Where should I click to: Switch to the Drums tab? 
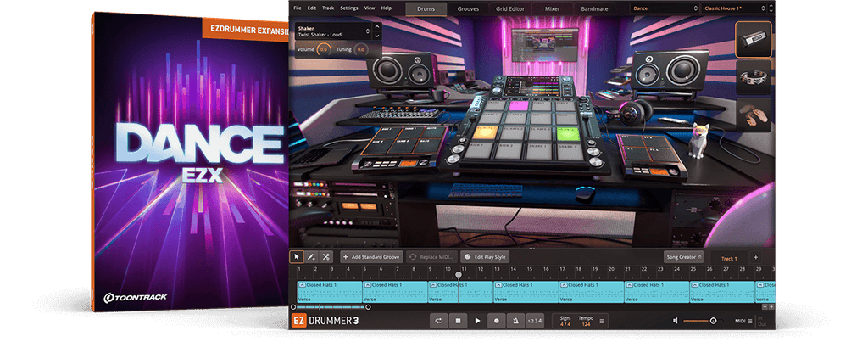[426, 8]
